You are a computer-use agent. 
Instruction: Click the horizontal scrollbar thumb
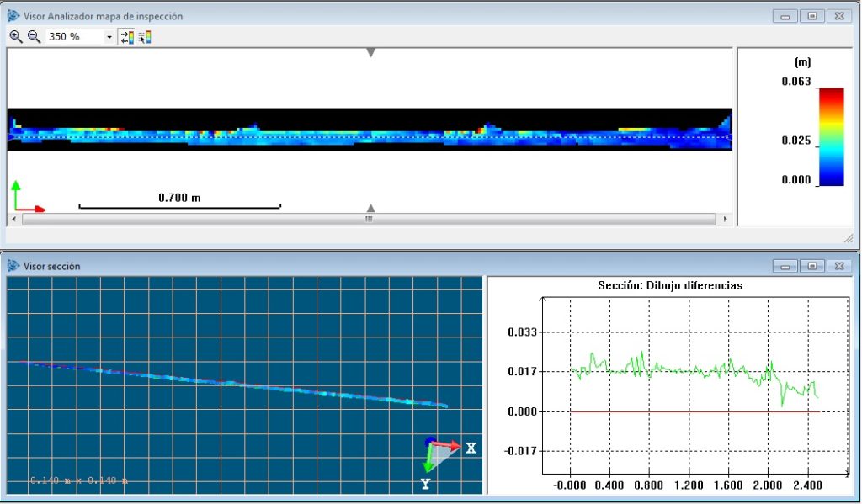[369, 219]
